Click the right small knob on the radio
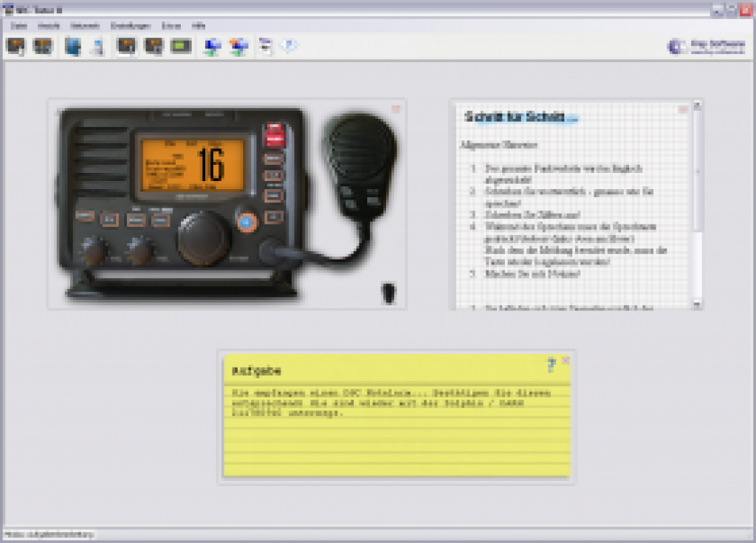Screen dimensions: 756x543 click(140, 250)
